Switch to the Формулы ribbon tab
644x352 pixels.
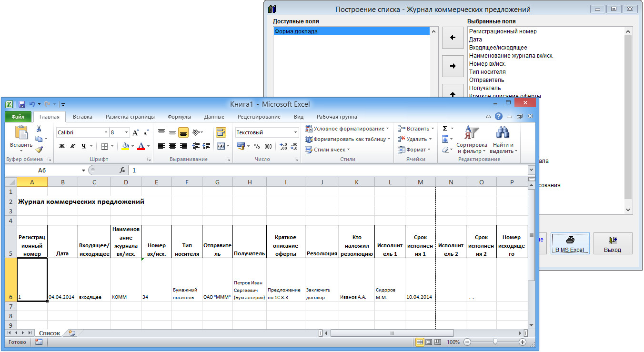click(179, 117)
